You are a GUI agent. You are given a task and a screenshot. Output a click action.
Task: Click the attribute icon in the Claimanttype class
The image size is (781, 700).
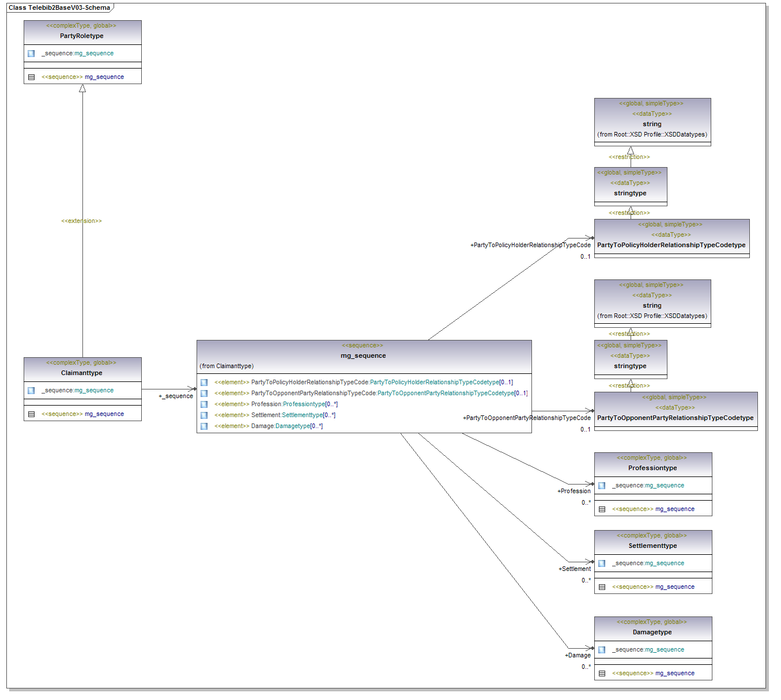click(31, 391)
